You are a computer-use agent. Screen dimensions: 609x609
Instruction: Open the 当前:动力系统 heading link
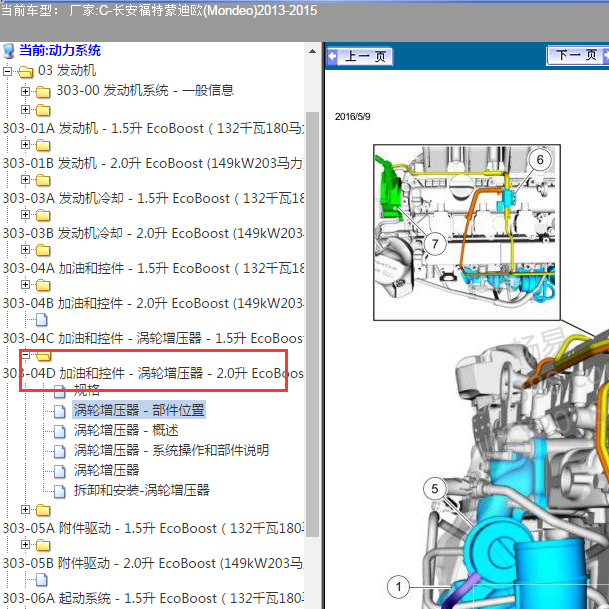[60, 50]
